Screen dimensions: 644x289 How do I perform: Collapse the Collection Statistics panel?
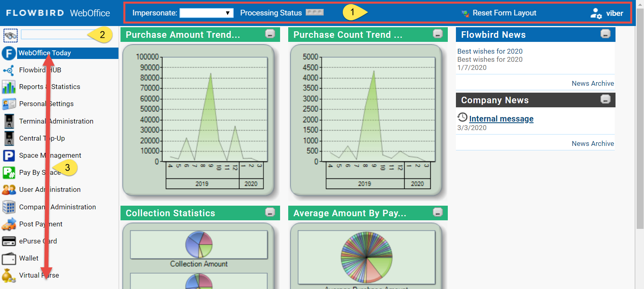click(x=270, y=212)
